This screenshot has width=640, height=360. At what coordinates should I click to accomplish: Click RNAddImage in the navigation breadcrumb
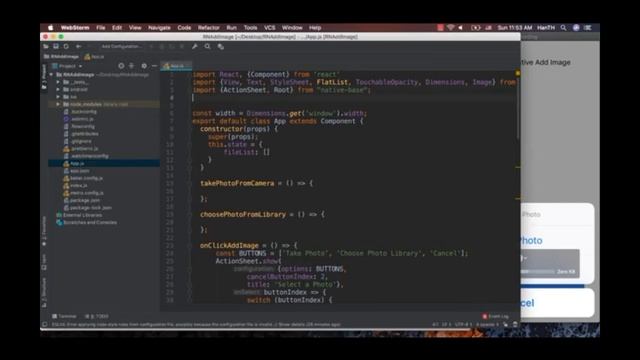point(61,56)
